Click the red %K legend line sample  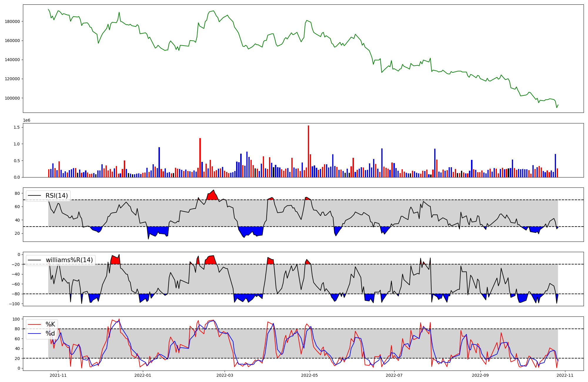tap(34, 324)
